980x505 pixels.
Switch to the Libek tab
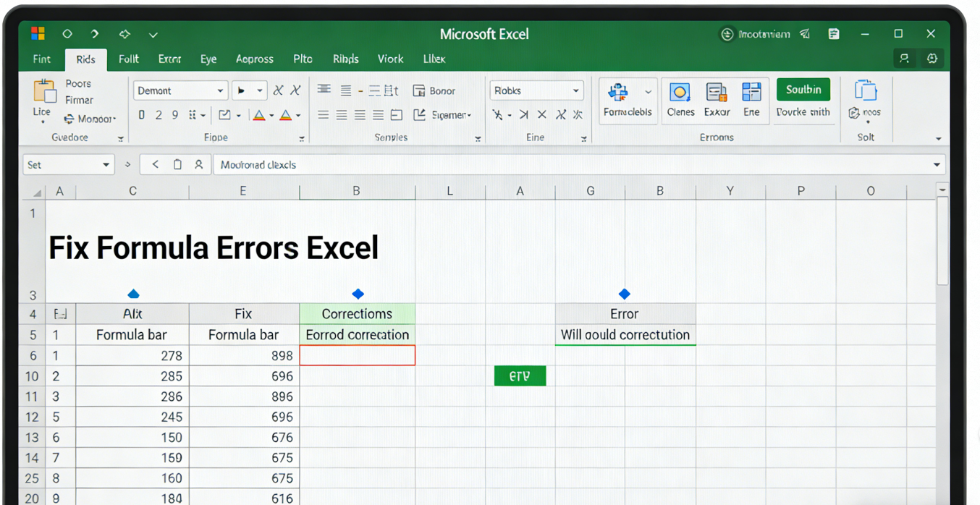tap(434, 59)
